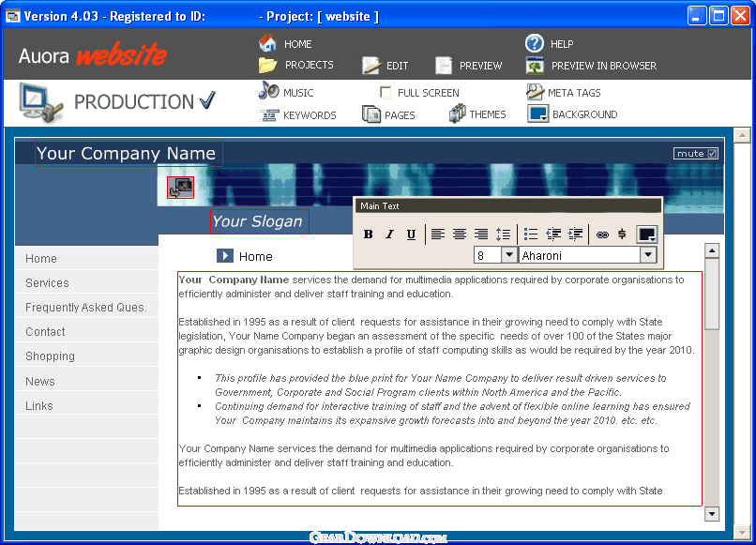Viewport: 756px width, 545px height.
Task: Click the font size field showing 8
Action: (488, 254)
